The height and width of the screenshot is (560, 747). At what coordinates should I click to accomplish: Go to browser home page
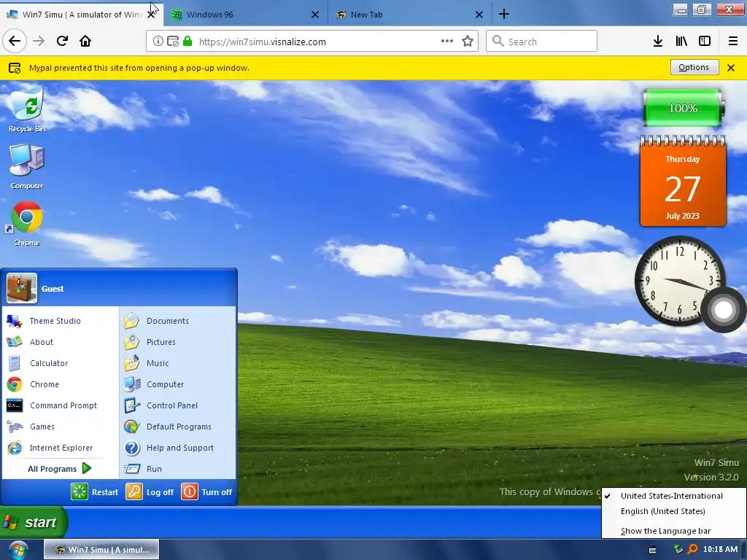(85, 41)
